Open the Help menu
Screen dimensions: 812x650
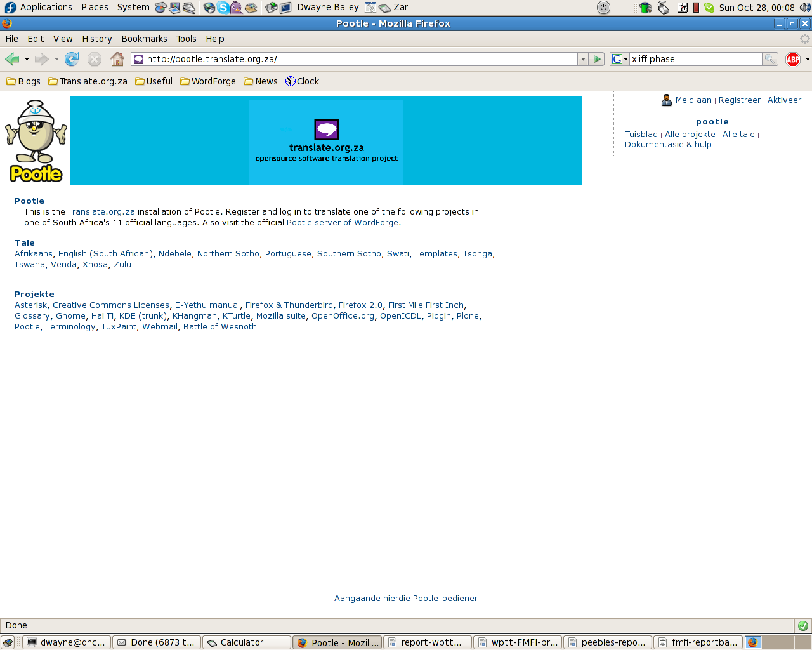(x=215, y=39)
